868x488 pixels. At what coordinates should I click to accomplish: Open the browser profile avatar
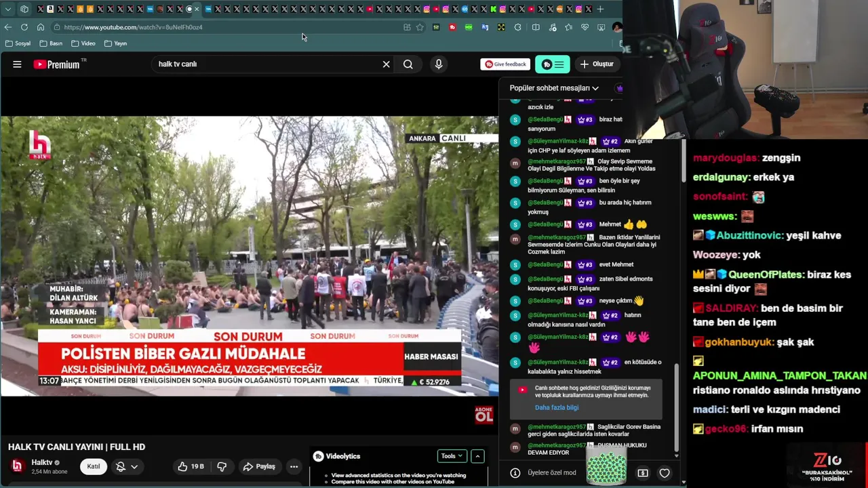pyautogui.click(x=616, y=27)
